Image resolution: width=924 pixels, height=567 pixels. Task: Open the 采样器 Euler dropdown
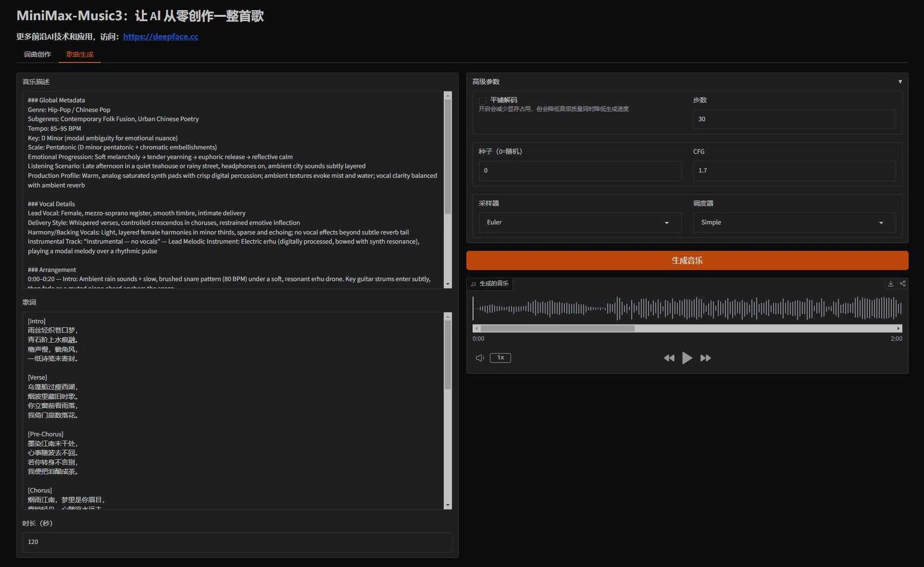[580, 222]
